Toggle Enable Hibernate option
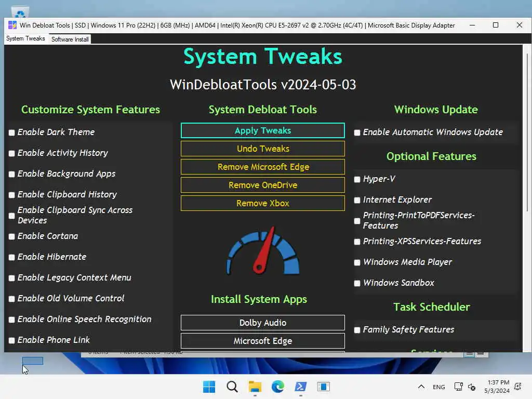The image size is (532, 399). click(11, 257)
